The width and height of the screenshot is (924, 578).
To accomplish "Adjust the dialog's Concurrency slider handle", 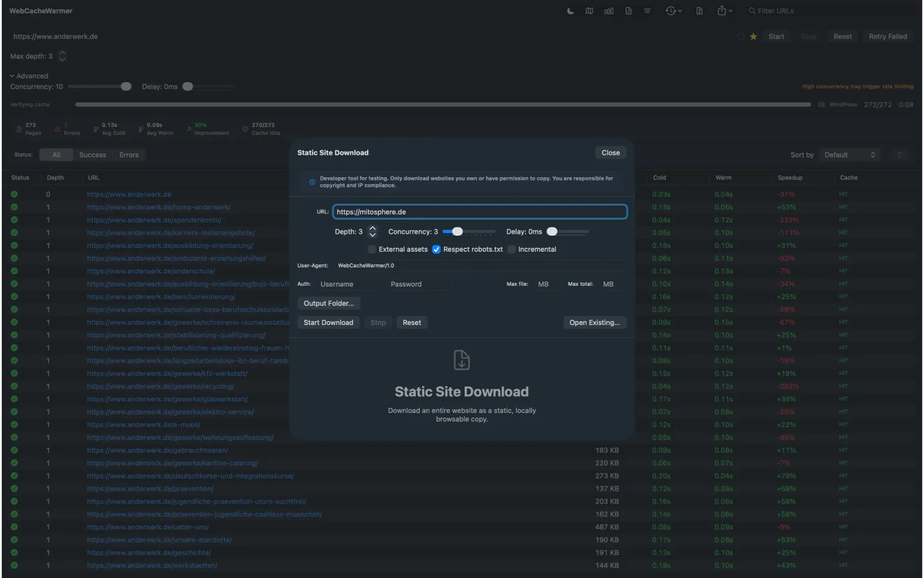I will (457, 232).
